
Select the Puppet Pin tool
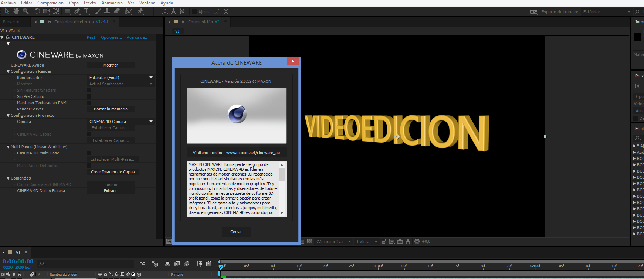pyautogui.click(x=140, y=11)
